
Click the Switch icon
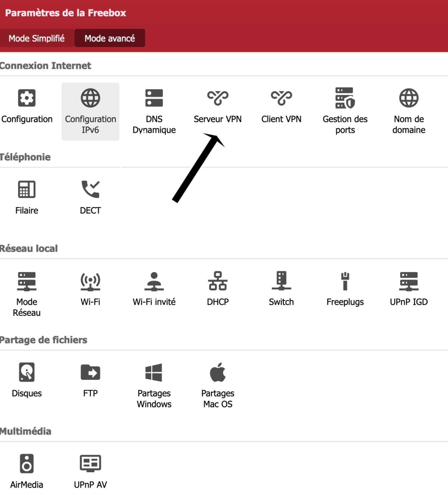(x=281, y=281)
